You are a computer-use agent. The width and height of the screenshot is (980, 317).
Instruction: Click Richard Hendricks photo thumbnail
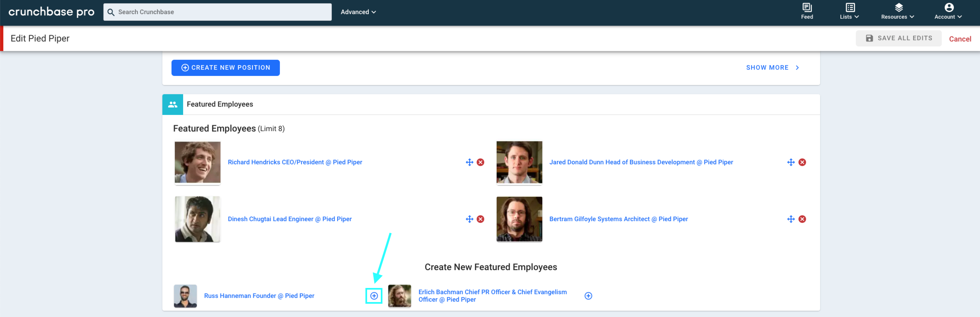(x=198, y=162)
